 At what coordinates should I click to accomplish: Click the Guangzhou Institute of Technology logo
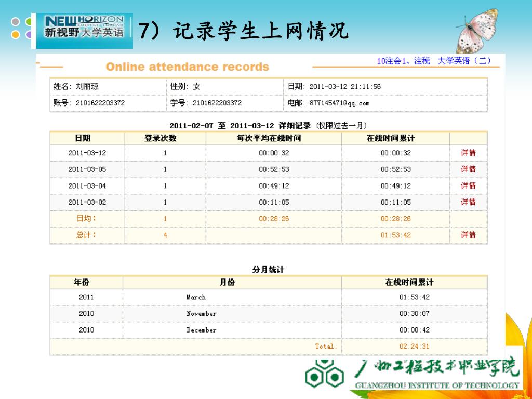pyautogui.click(x=412, y=374)
